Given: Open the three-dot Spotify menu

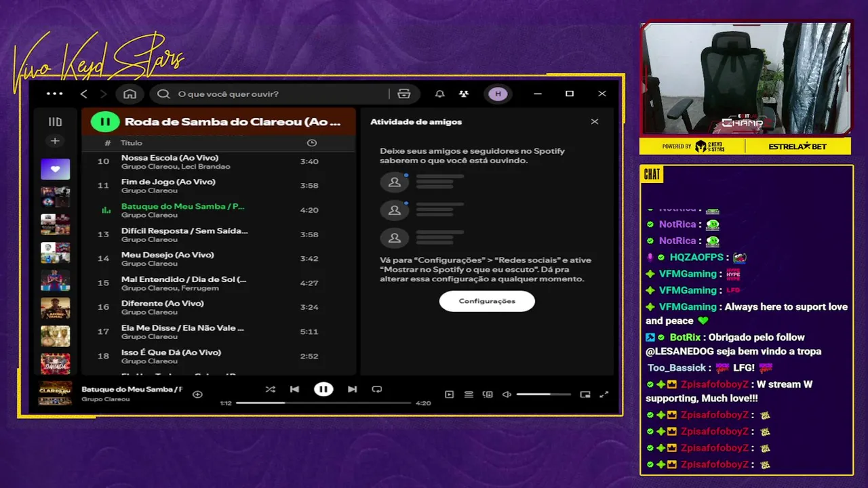Looking at the screenshot, I should coord(54,94).
